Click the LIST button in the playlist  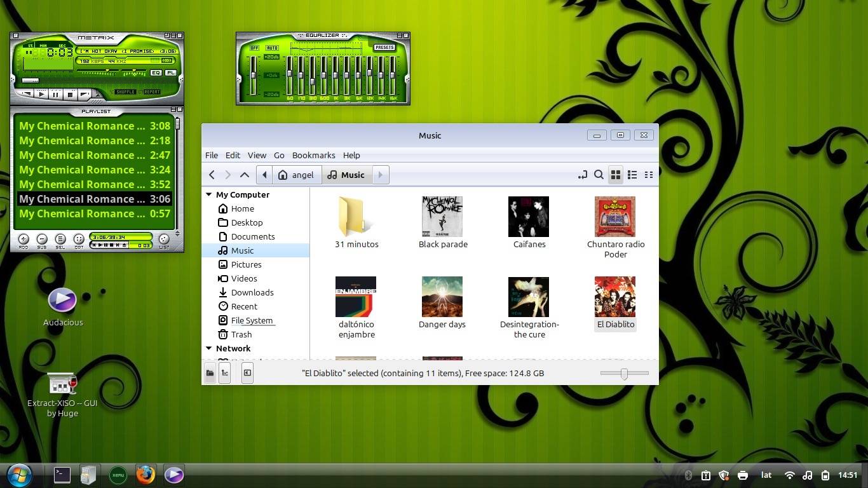[164, 240]
